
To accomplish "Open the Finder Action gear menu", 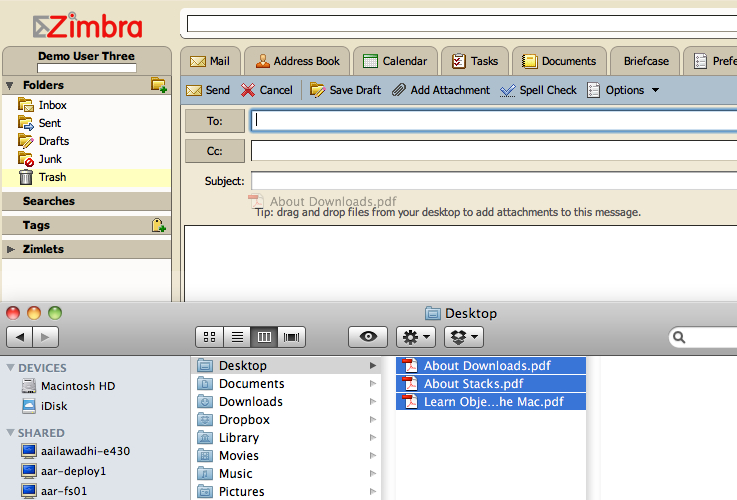I will pyautogui.click(x=416, y=337).
